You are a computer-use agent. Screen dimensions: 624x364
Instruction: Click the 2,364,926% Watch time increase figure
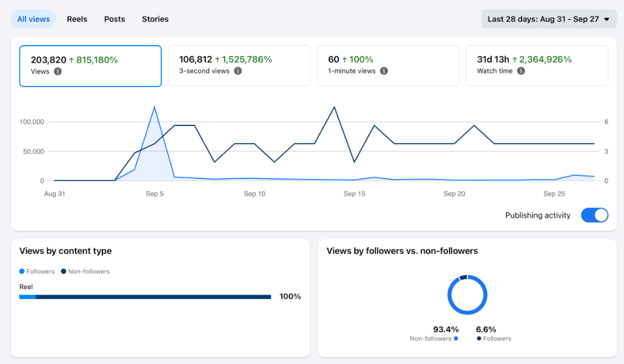[545, 60]
